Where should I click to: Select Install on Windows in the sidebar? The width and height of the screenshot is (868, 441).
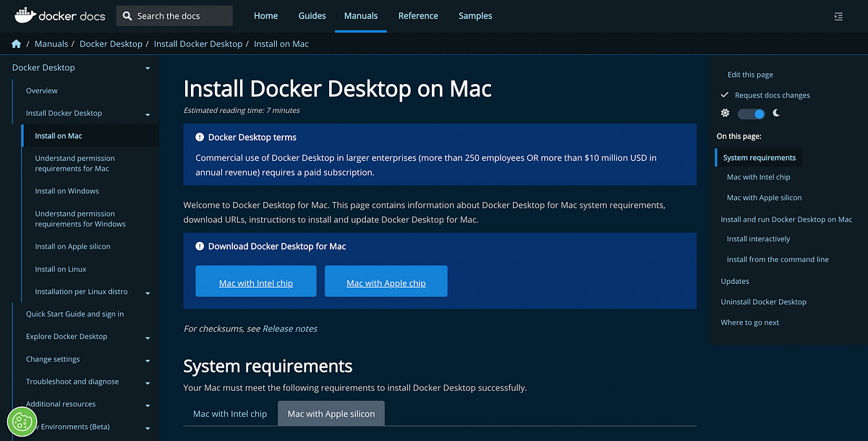pos(67,190)
